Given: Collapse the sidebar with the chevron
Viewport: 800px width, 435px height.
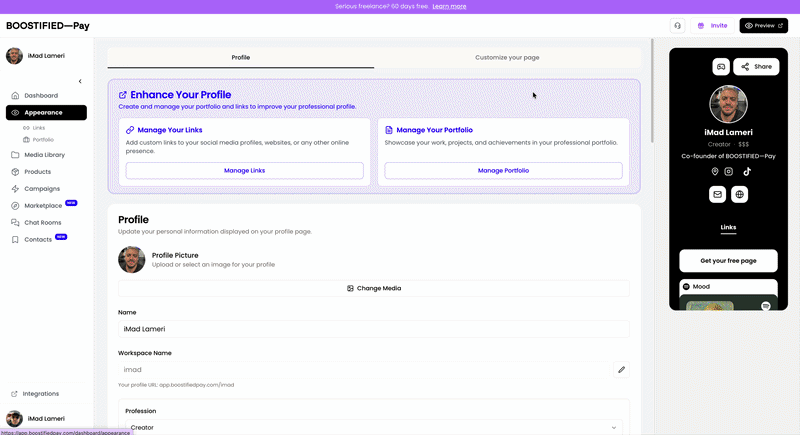Looking at the screenshot, I should [x=80, y=81].
